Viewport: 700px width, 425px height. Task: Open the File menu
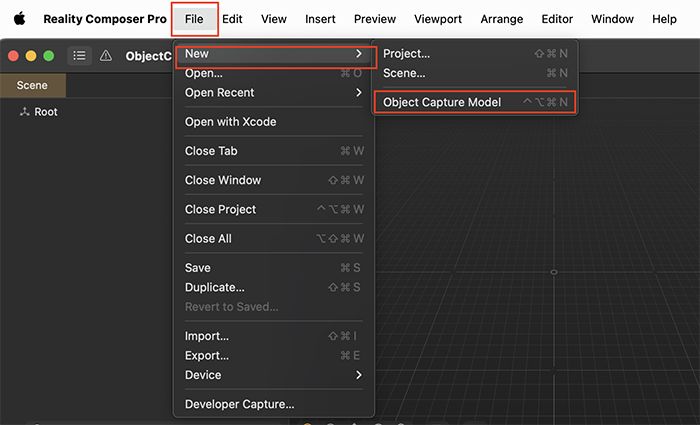click(x=194, y=19)
